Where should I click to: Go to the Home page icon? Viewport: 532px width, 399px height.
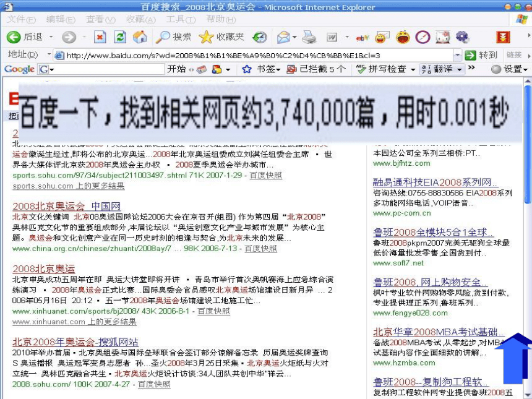(140, 36)
